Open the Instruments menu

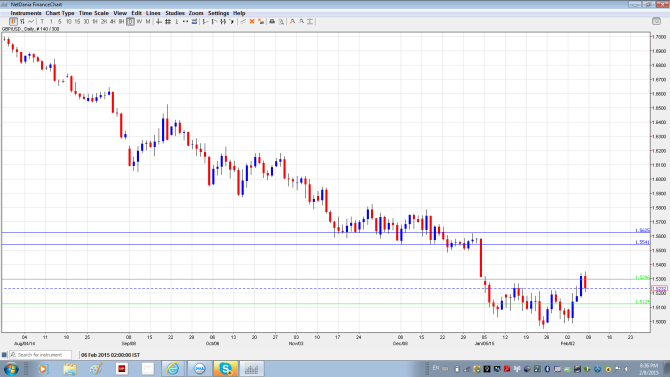point(26,13)
